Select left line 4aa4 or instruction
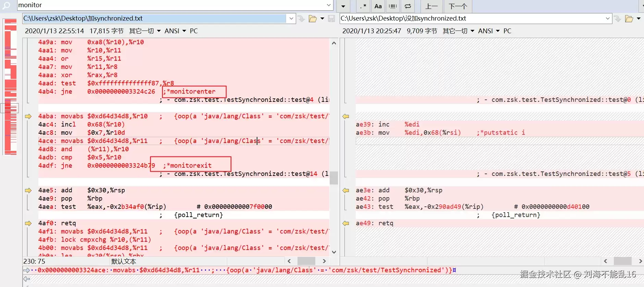This screenshot has width=644, height=287. click(x=80, y=59)
